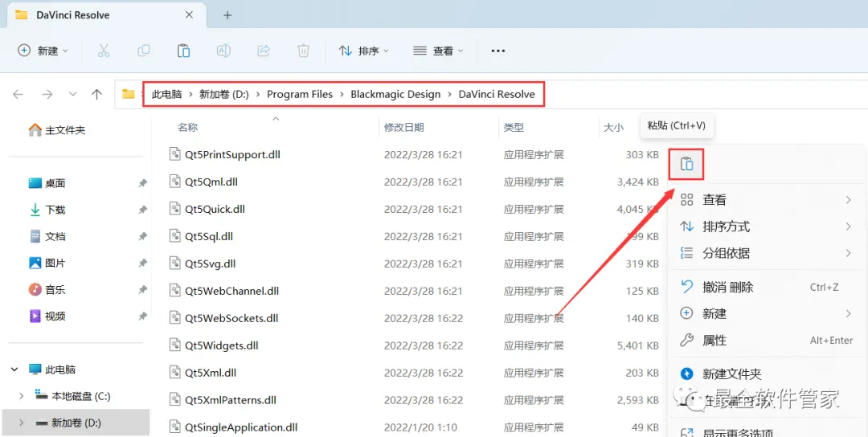Add a new tab with plus button
868x437 pixels.
tap(227, 15)
